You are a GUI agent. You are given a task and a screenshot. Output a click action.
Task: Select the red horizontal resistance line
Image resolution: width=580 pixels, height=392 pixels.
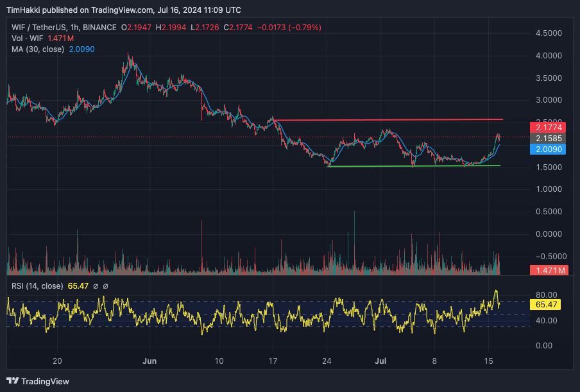click(385, 120)
